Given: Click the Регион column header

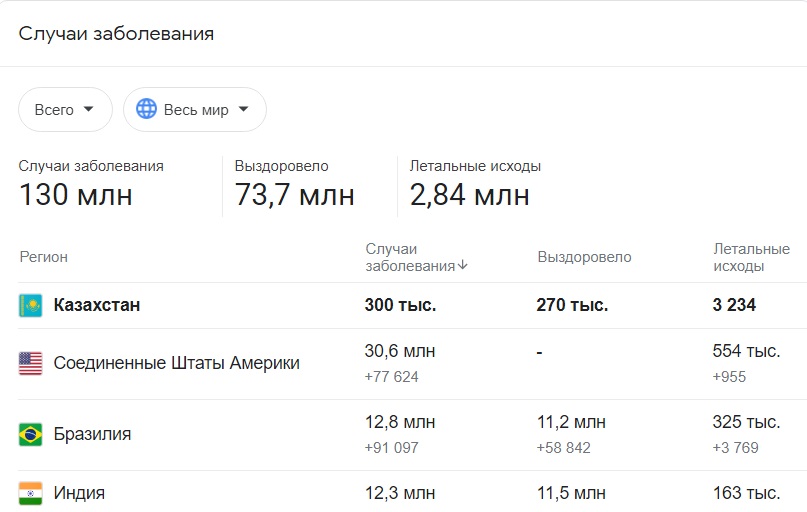Looking at the screenshot, I should 44,257.
